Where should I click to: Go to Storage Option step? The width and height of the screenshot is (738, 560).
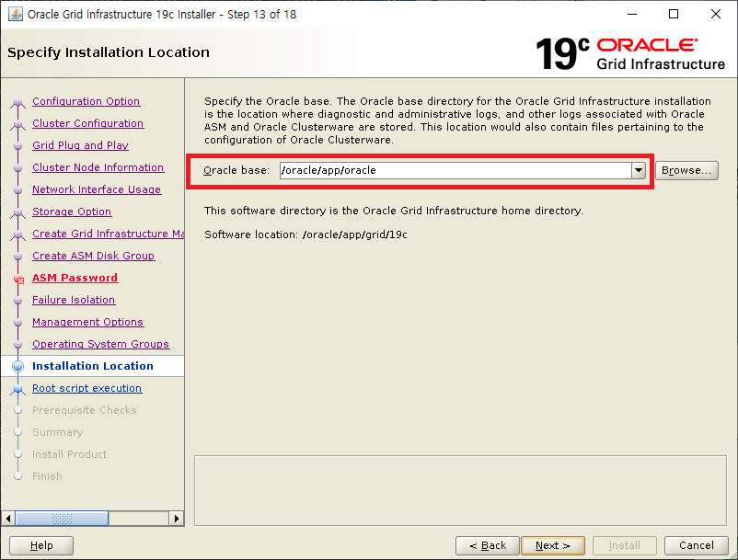pyautogui.click(x=72, y=211)
